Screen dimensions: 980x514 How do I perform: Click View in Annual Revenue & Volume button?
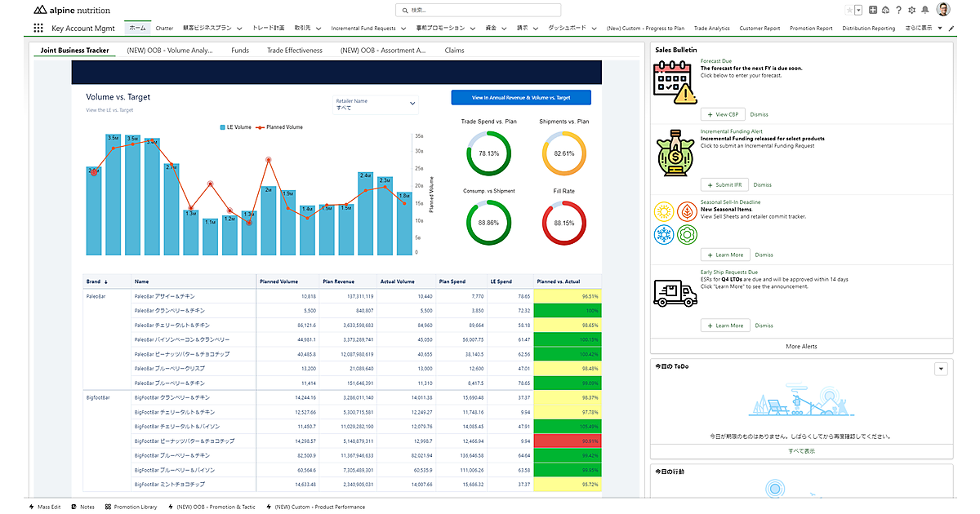[x=520, y=97]
